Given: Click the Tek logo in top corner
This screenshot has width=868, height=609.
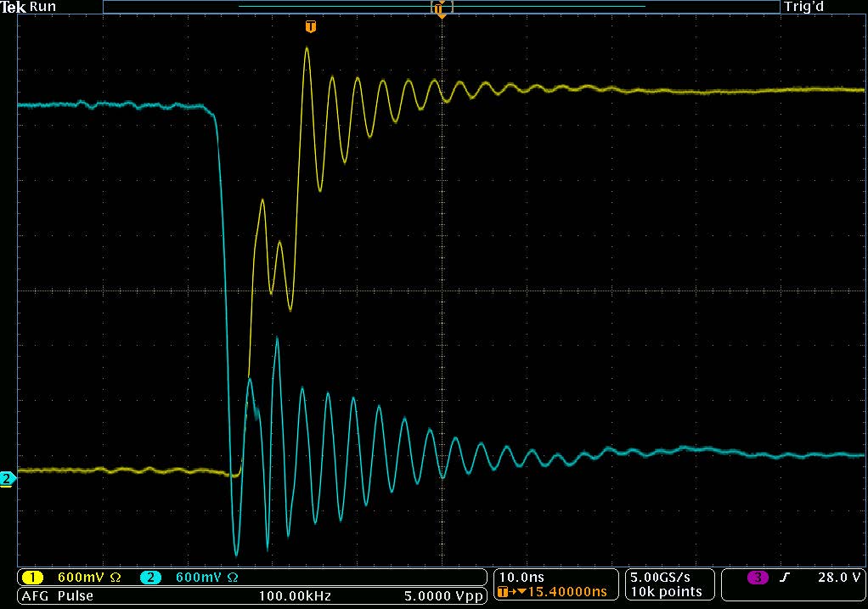Looking at the screenshot, I should tap(14, 8).
